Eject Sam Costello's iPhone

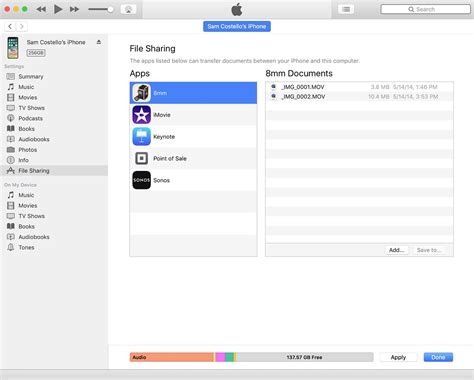(x=99, y=42)
